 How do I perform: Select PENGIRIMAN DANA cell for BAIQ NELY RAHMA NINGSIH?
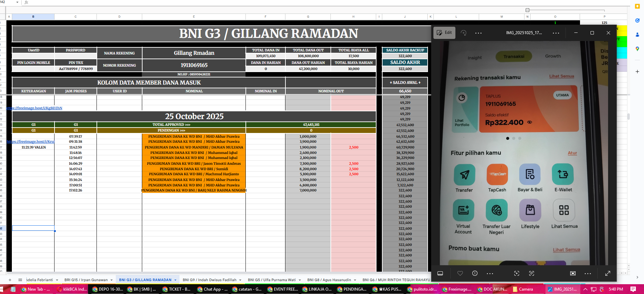pyautogui.click(x=194, y=190)
